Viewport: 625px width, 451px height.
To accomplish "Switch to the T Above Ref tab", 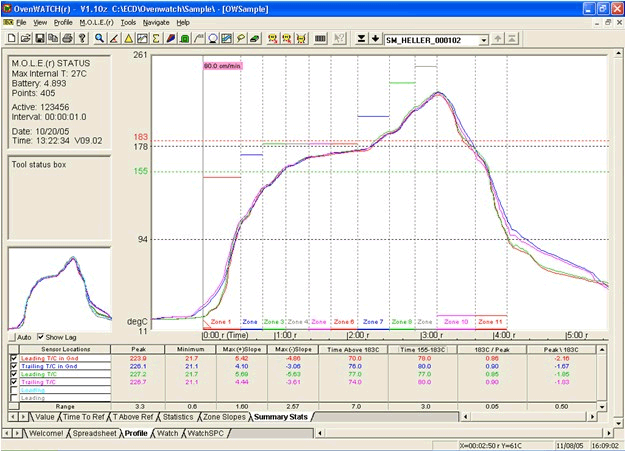I will [133, 417].
